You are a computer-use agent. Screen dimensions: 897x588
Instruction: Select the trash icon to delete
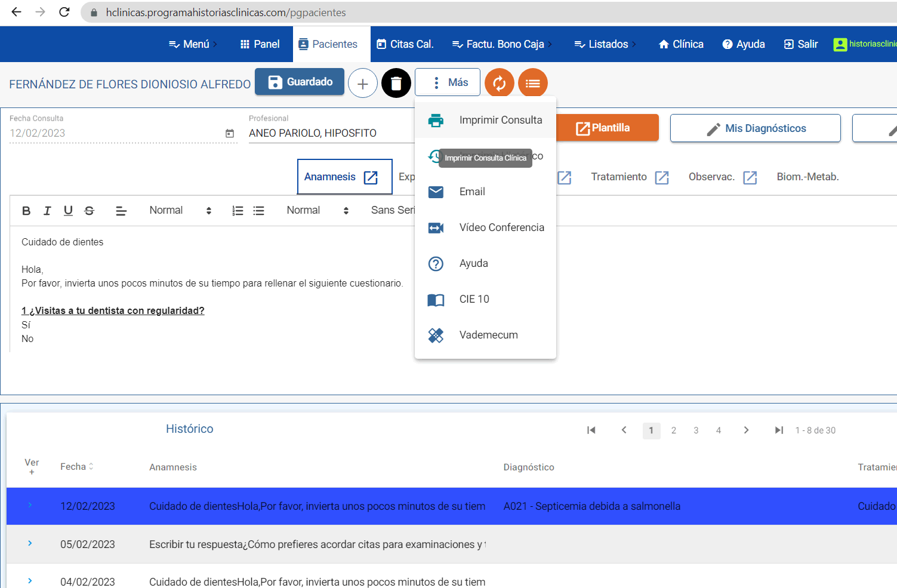click(396, 83)
